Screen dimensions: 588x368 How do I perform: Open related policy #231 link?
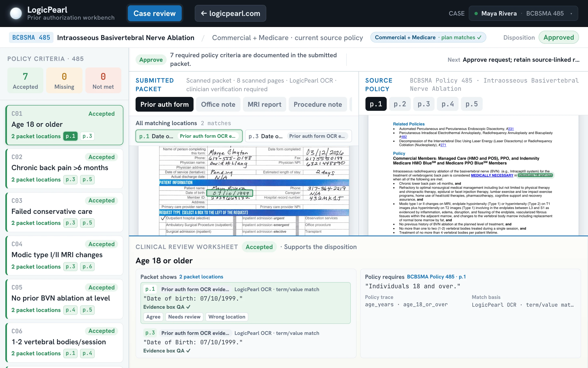tap(511, 129)
